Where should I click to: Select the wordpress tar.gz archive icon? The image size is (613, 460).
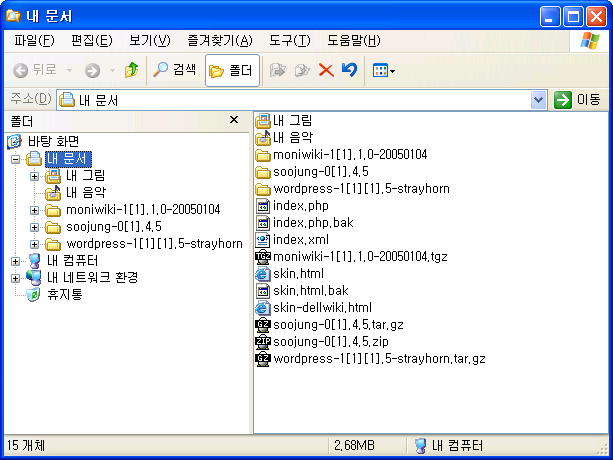[263, 359]
